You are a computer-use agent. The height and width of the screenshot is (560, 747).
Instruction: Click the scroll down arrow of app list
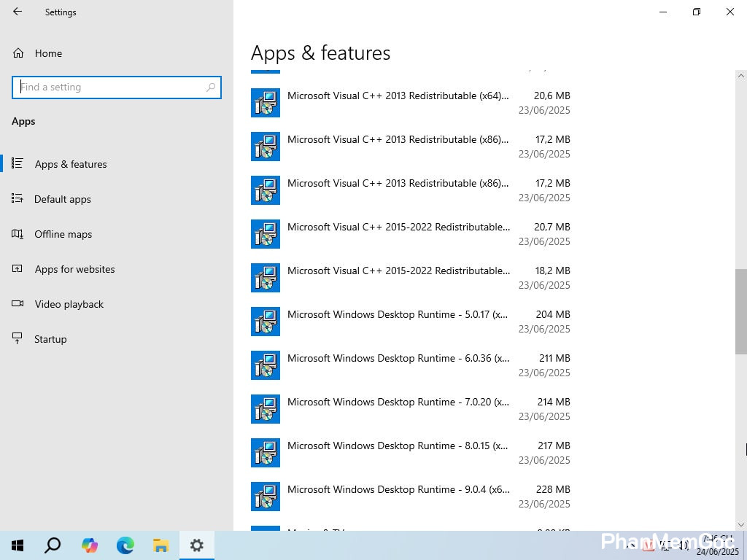click(741, 524)
